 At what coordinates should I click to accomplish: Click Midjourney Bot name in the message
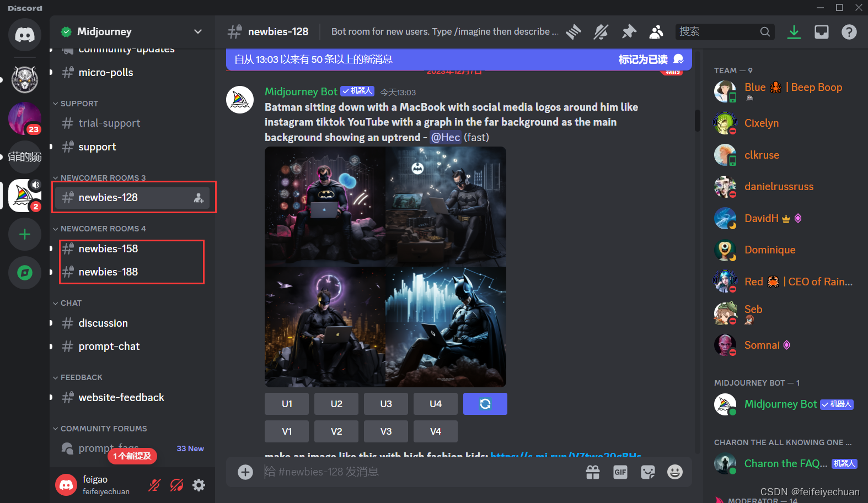click(301, 91)
